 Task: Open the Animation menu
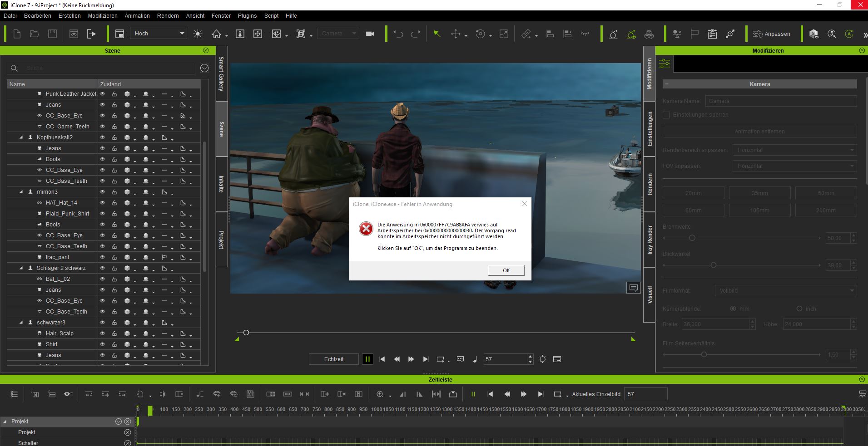[137, 15]
